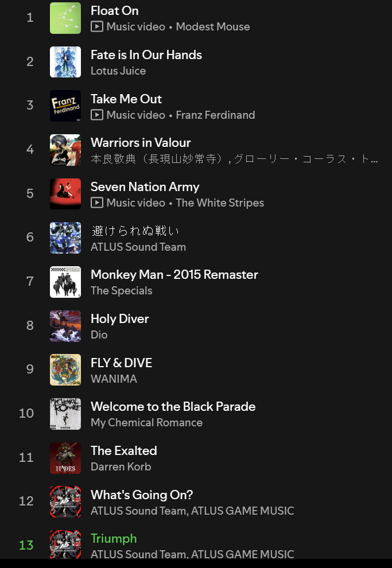The width and height of the screenshot is (392, 568).
Task: Click the Fate is In Our Hands artwork
Action: [65, 62]
